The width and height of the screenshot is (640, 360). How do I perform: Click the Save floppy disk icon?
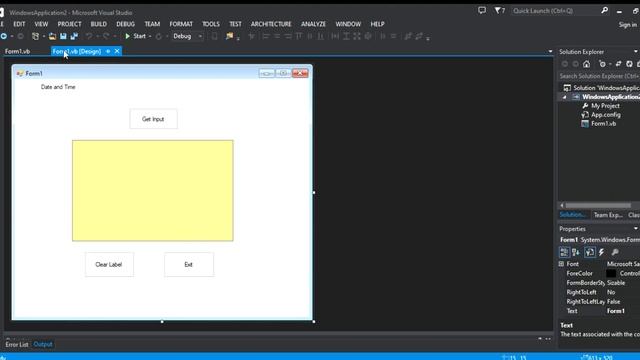pyautogui.click(x=63, y=36)
